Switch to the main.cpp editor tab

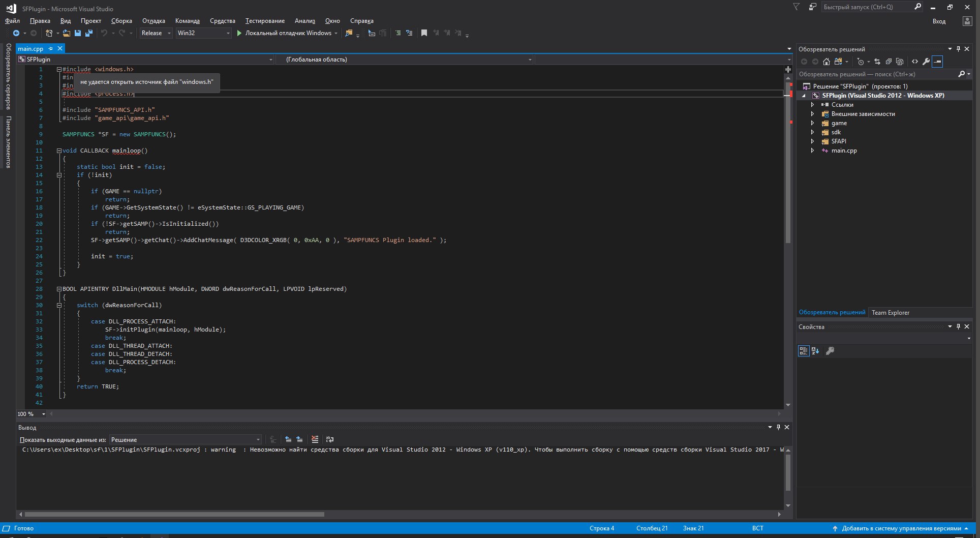[30, 49]
